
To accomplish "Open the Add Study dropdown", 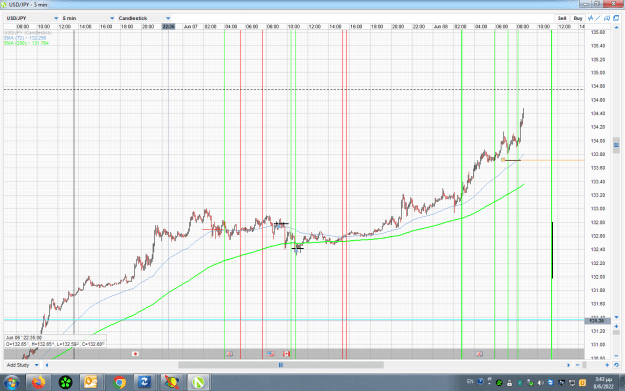I will (x=22, y=365).
